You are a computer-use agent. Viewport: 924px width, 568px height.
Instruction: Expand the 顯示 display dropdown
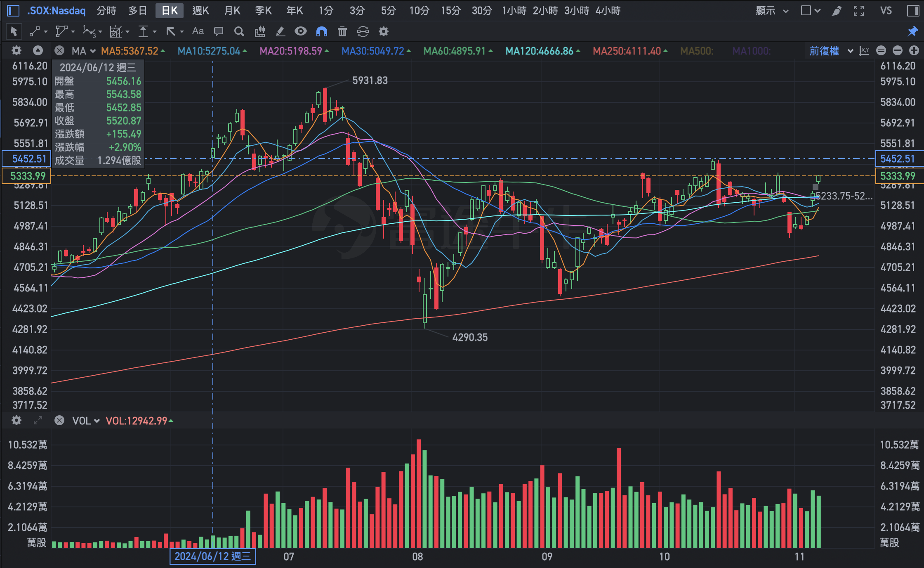[771, 11]
